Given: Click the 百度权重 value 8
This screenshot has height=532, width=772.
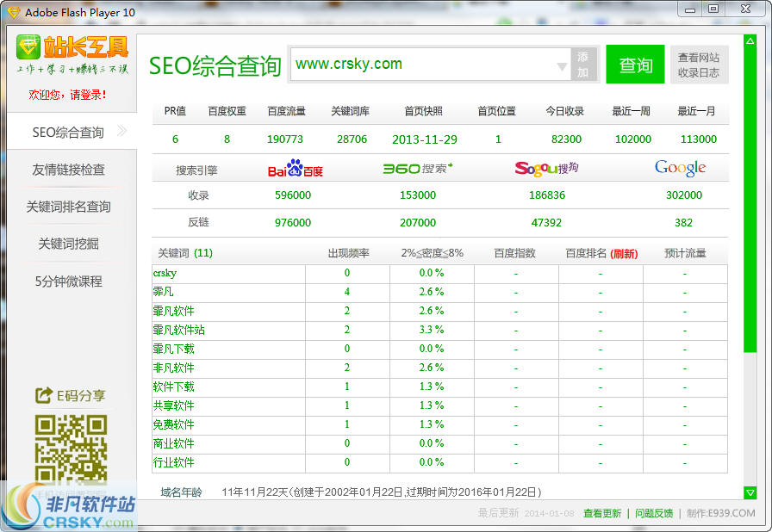Looking at the screenshot, I should [x=227, y=139].
